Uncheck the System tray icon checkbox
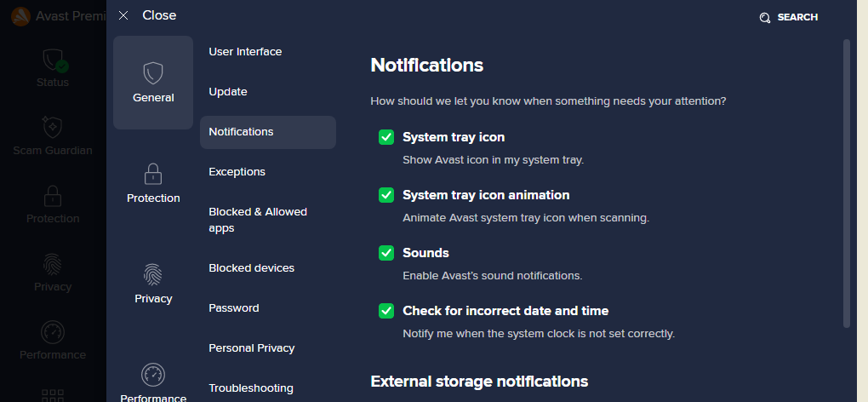Screen dimensions: 868x402 pyautogui.click(x=386, y=137)
